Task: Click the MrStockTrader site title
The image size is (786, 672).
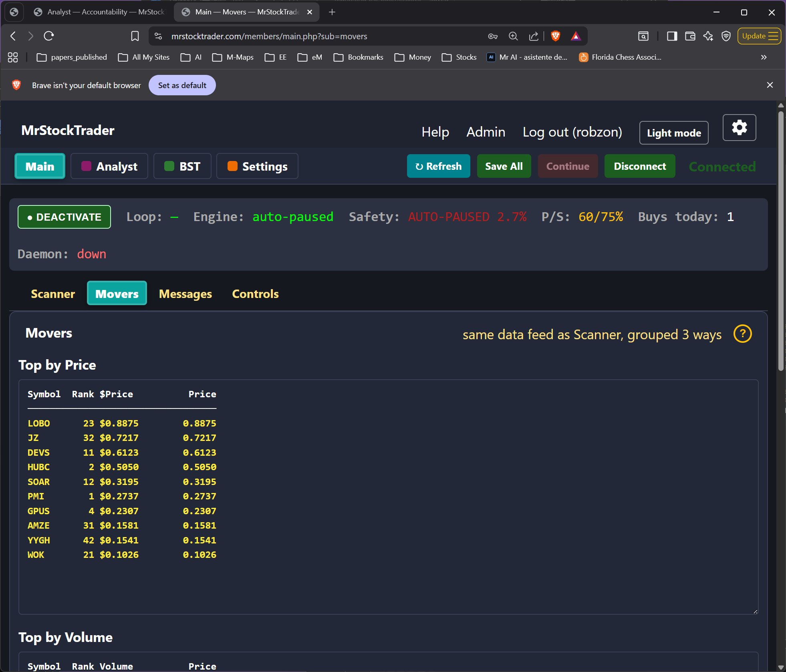Action: pos(68,130)
